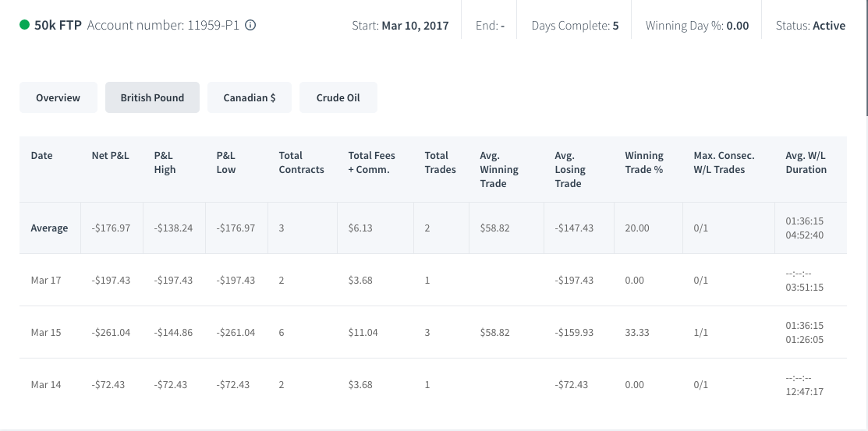Click the Total Fees + Comm. header
This screenshot has height=431, width=868.
tap(371, 163)
